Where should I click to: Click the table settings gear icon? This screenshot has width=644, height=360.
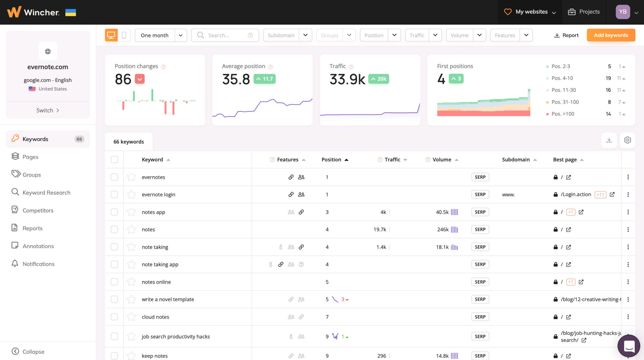coord(627,140)
